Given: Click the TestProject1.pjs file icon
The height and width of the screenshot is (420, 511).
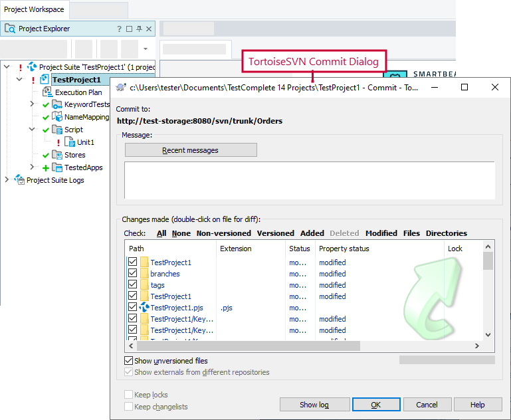Looking at the screenshot, I should pyautogui.click(x=144, y=308).
